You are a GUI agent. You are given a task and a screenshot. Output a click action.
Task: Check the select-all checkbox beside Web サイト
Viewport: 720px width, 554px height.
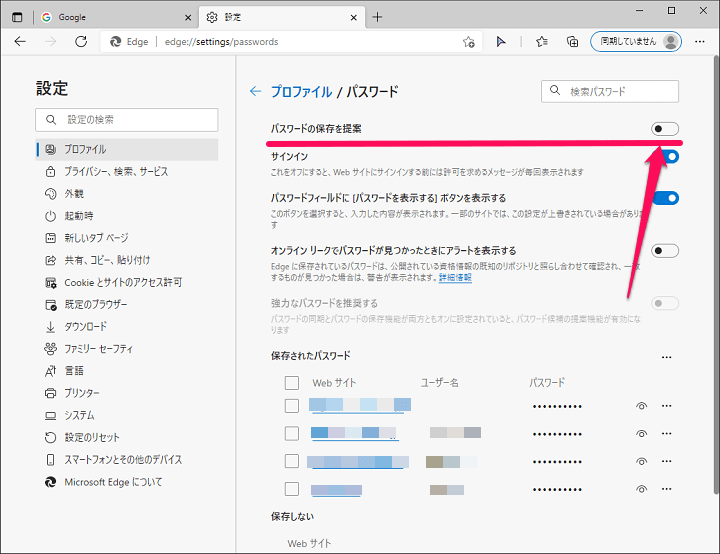[292, 383]
